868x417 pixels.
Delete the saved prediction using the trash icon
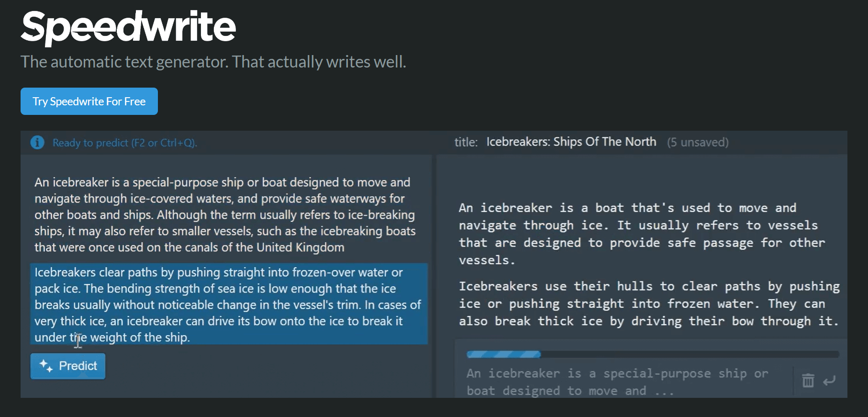pyautogui.click(x=808, y=380)
